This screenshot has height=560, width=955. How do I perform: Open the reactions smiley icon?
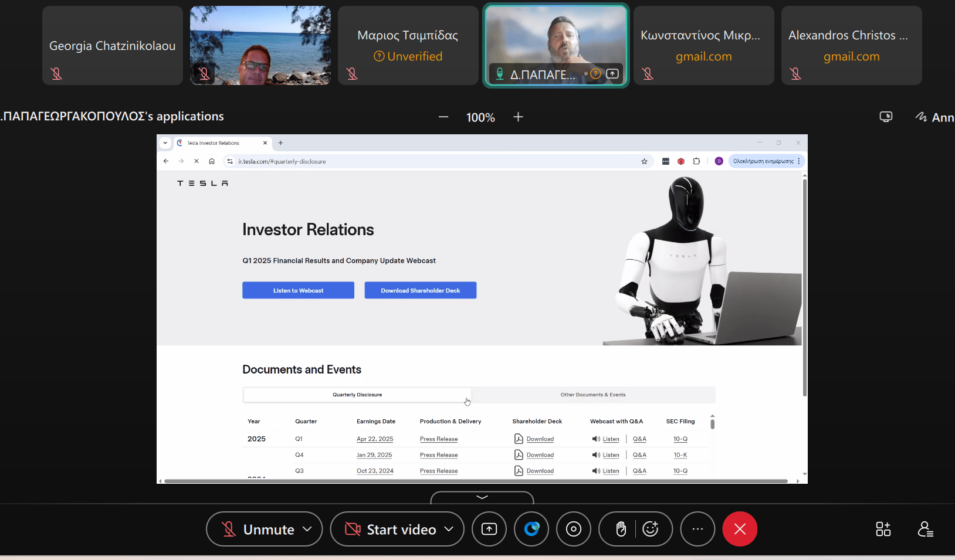click(651, 529)
